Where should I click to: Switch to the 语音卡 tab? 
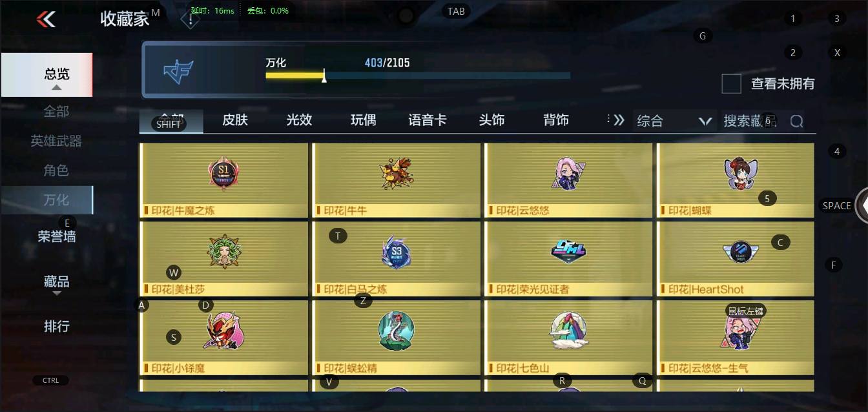(x=428, y=120)
